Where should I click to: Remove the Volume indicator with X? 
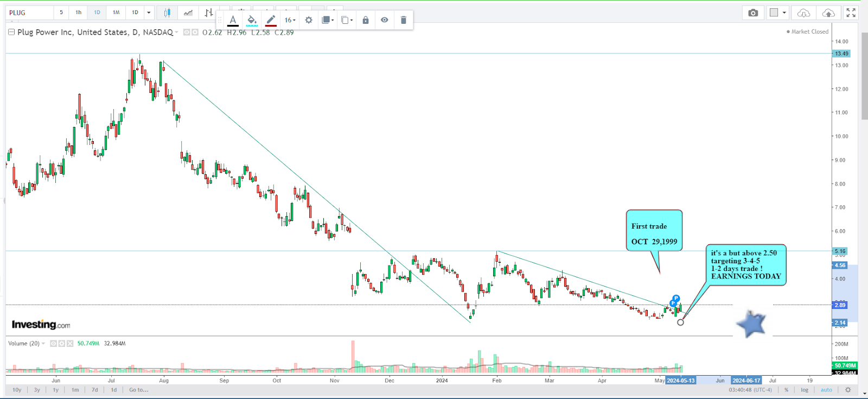point(70,344)
